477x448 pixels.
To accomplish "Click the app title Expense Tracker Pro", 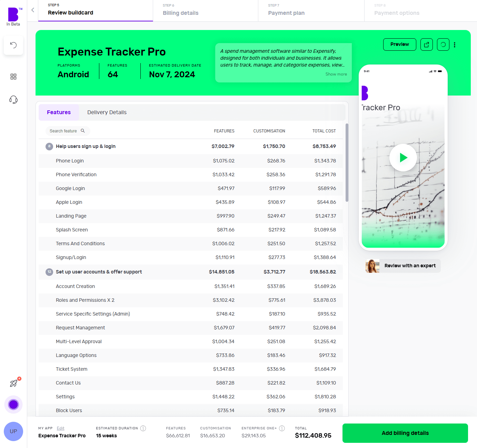I will (112, 52).
